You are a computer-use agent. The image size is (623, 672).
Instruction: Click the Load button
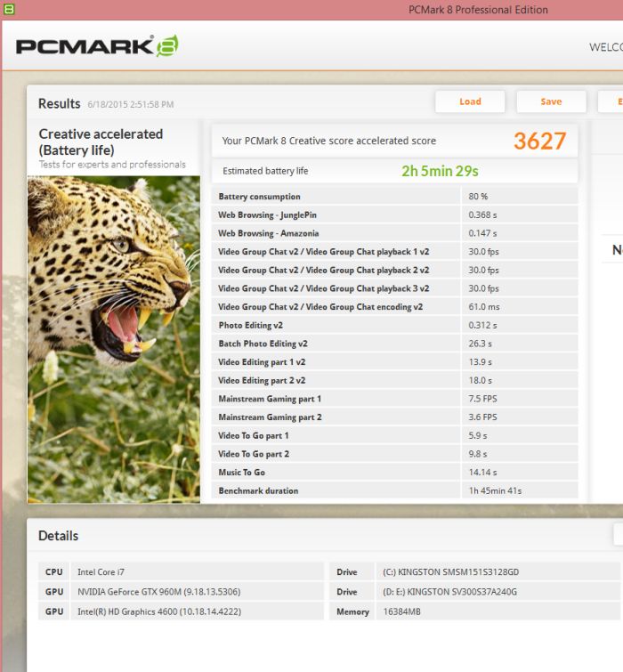[470, 101]
